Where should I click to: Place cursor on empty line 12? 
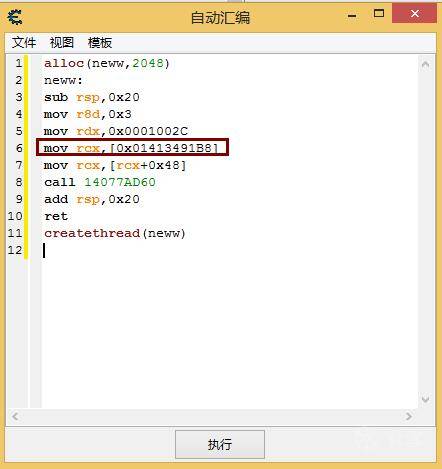[x=230, y=250]
